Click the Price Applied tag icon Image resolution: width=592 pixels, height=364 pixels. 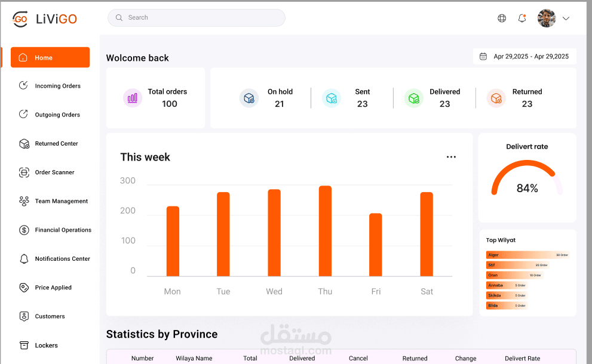click(x=24, y=288)
